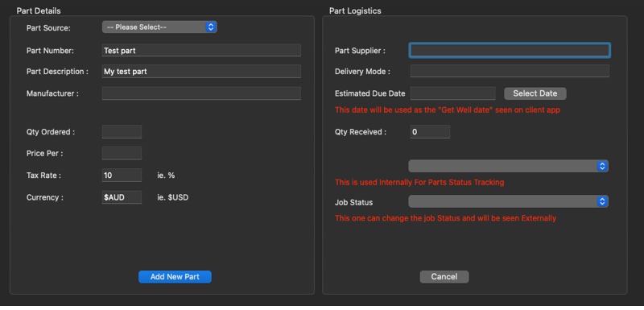Focus the Manufacturer input field
Image resolution: width=644 pixels, height=310 pixels.
click(x=201, y=93)
